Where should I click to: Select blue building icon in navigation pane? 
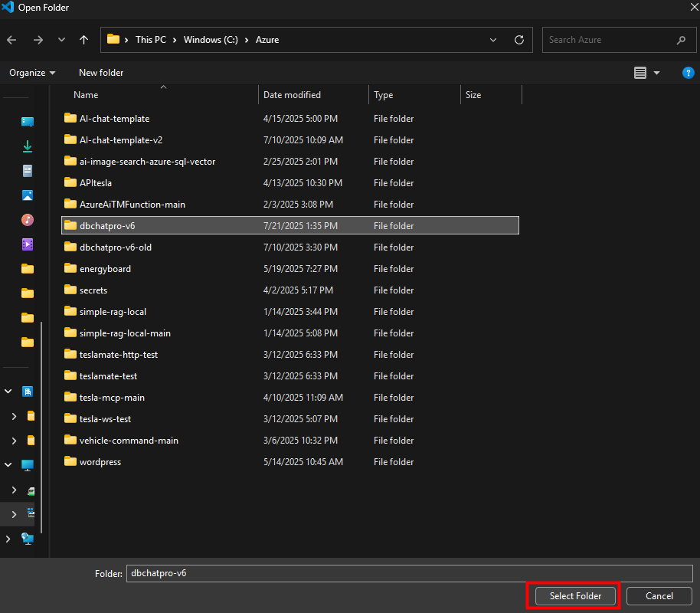tap(28, 392)
